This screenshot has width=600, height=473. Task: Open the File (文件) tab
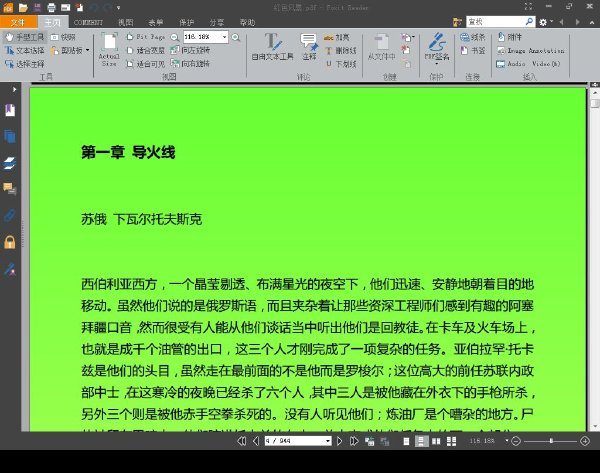18,22
